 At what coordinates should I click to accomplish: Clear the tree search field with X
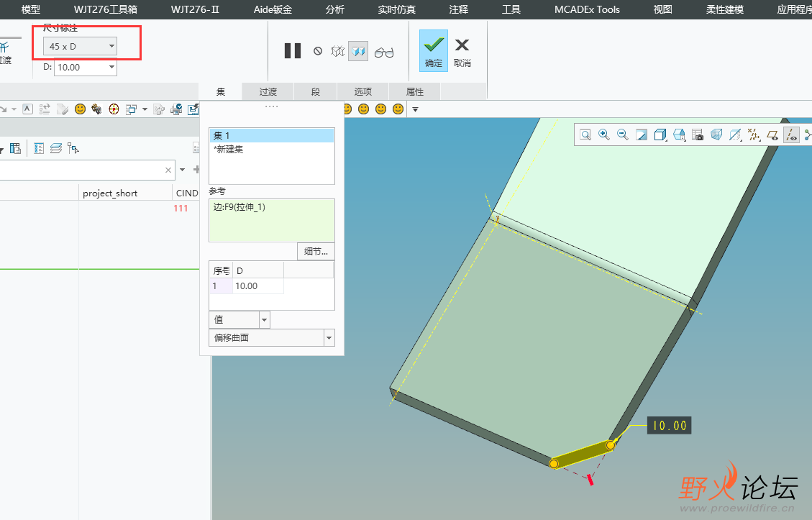pyautogui.click(x=168, y=170)
